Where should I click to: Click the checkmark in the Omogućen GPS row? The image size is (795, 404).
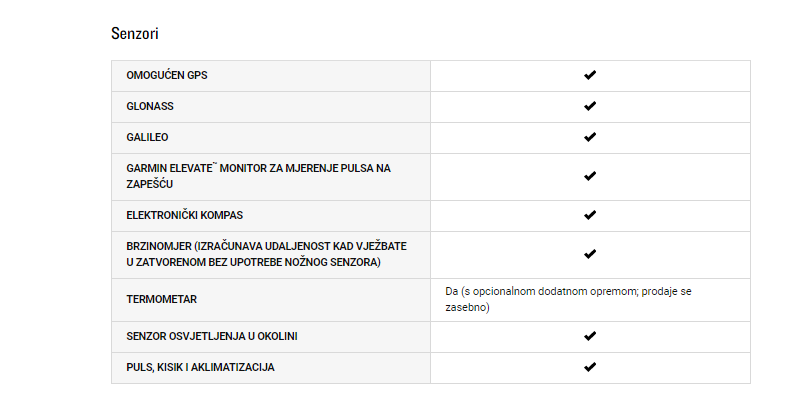click(x=590, y=75)
